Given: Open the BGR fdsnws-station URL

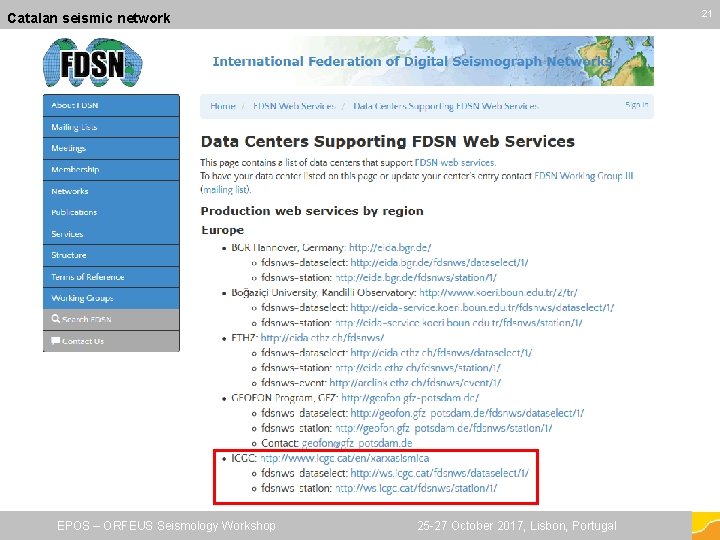Looking at the screenshot, I should 416,278.
